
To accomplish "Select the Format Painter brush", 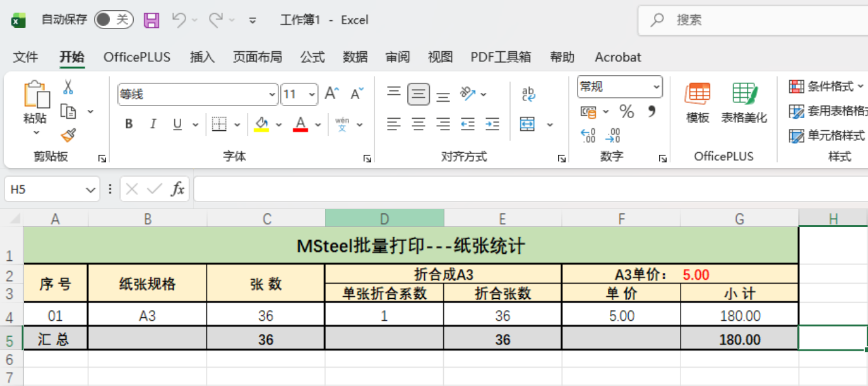I will (x=68, y=135).
